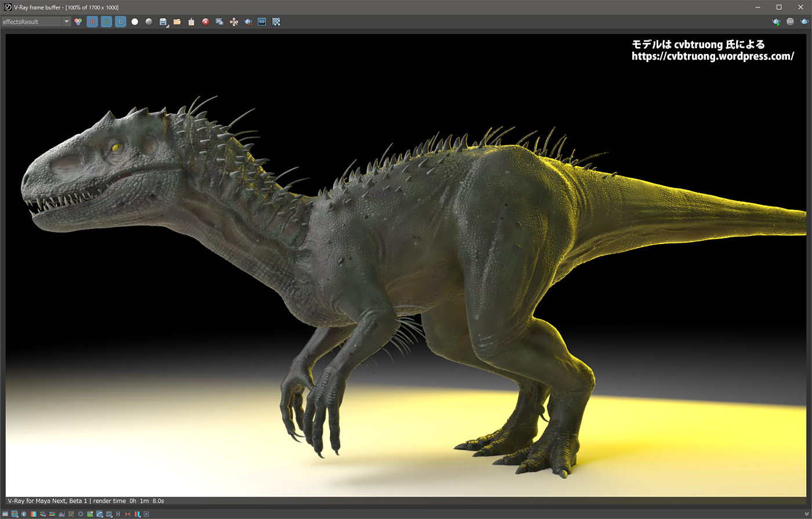Viewport: 812px width, 519px height.
Task: Enable levels histogram correction icon
Action: point(61,514)
